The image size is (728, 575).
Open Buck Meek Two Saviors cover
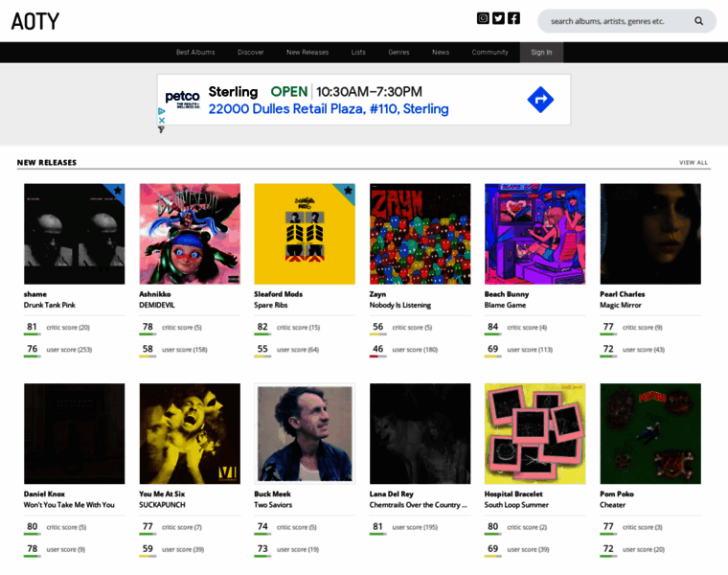305,433
